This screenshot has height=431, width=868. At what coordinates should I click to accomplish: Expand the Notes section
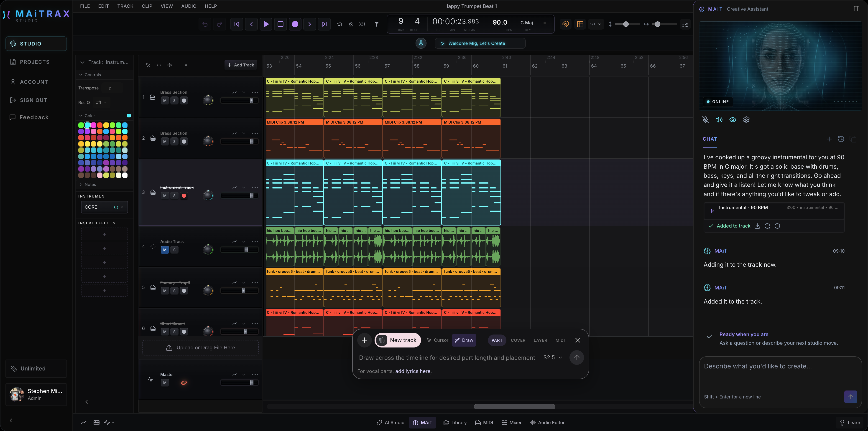pos(81,185)
